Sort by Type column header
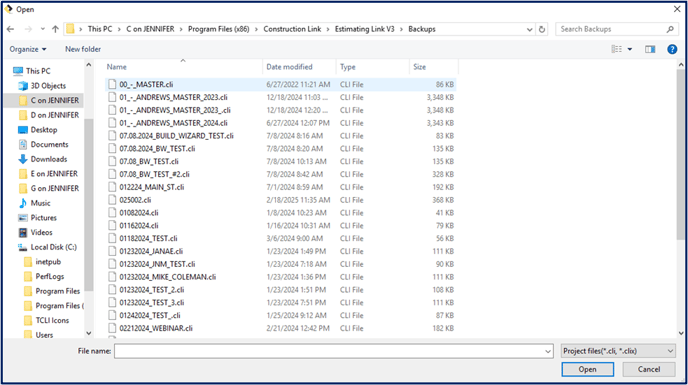The width and height of the screenshot is (688, 385). (373, 67)
